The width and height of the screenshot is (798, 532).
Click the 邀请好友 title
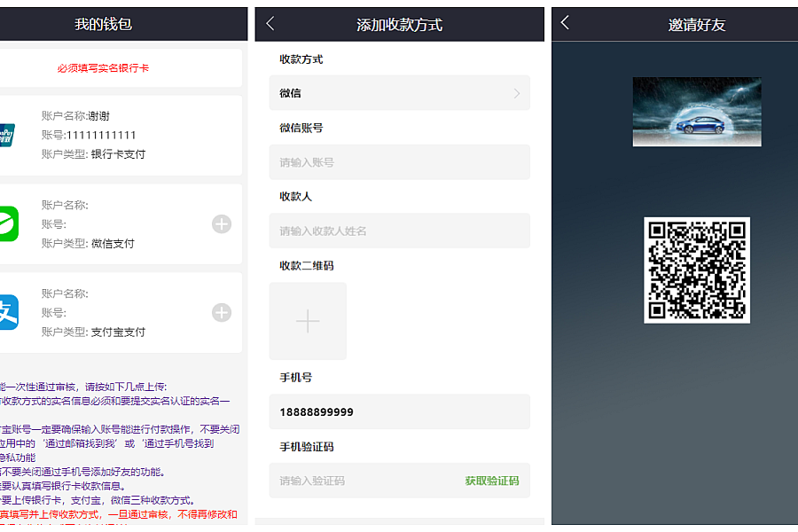[x=697, y=25]
